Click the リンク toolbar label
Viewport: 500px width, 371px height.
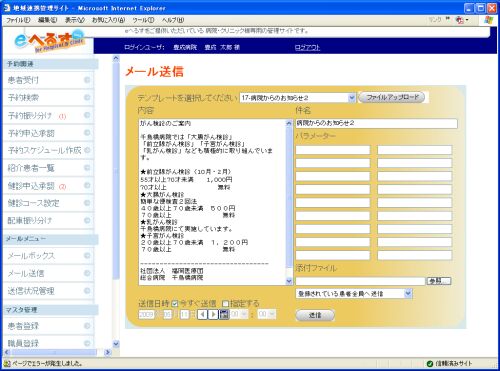435,20
